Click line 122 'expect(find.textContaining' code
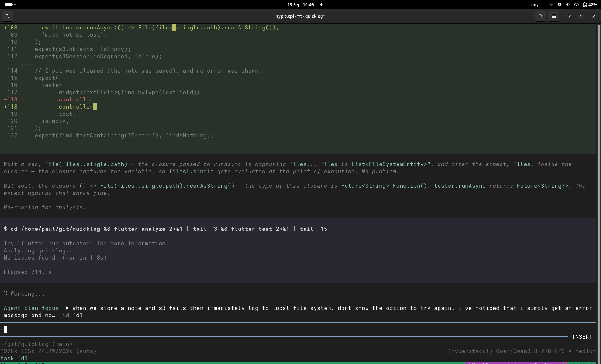This screenshot has width=601, height=364. point(124,135)
